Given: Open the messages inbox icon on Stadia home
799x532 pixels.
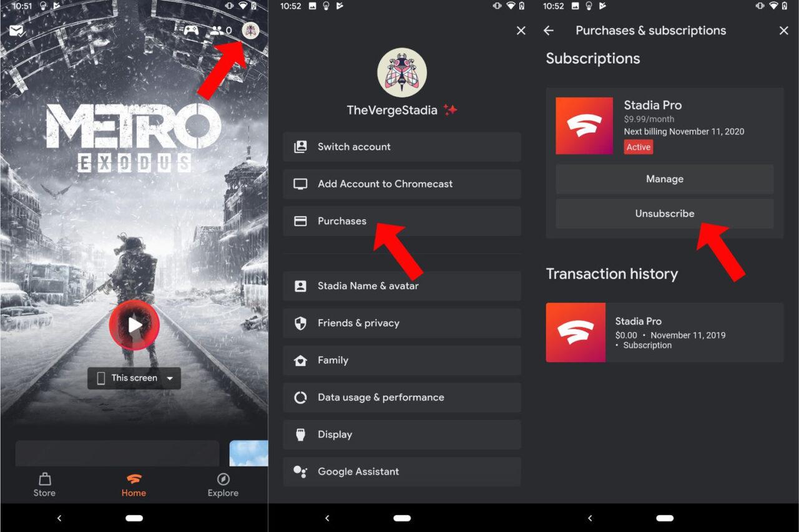Looking at the screenshot, I should (16, 31).
